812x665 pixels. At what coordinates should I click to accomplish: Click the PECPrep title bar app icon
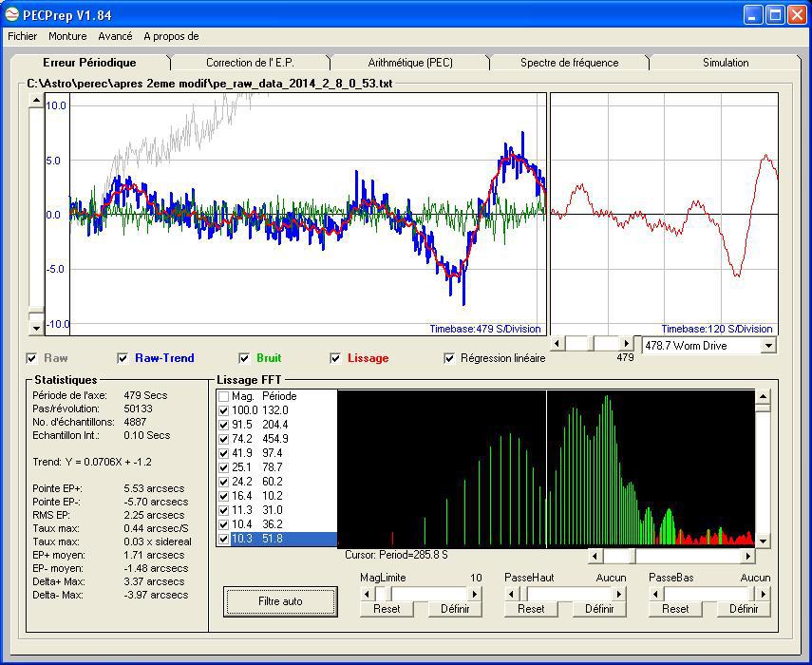[12, 14]
